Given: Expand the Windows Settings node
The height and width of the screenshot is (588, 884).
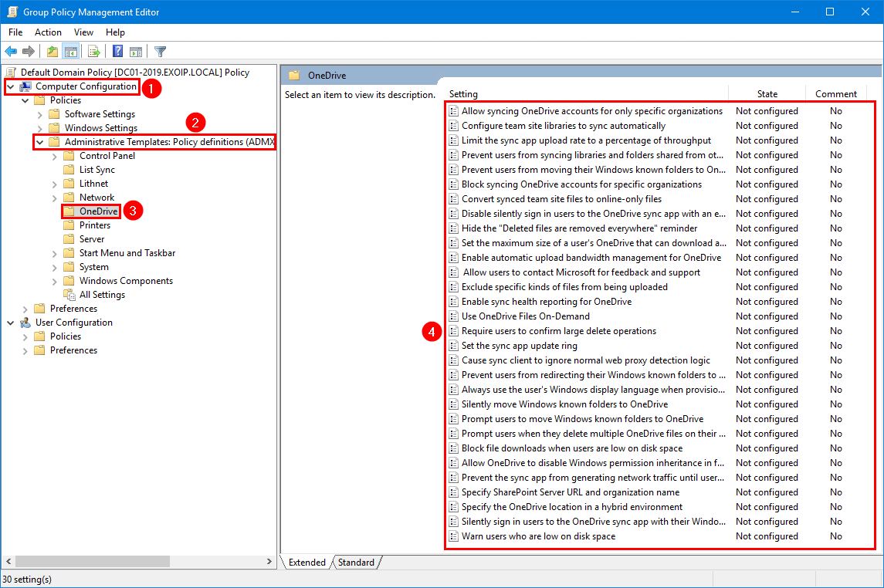Looking at the screenshot, I should pyautogui.click(x=40, y=128).
